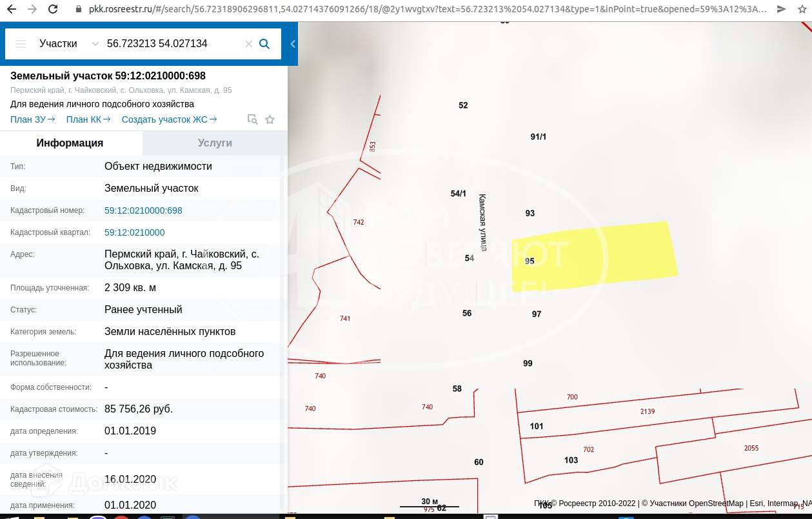Open the hamburger menu in search bar
This screenshot has width=812, height=519.
pyautogui.click(x=21, y=44)
